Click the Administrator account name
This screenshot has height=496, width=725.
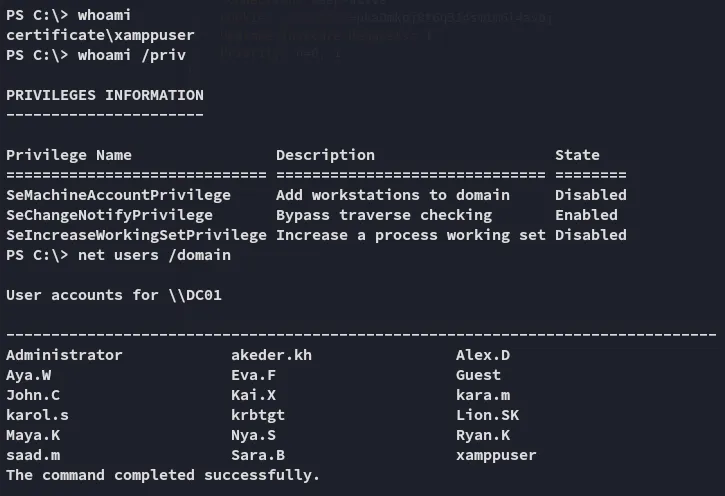[x=64, y=355]
